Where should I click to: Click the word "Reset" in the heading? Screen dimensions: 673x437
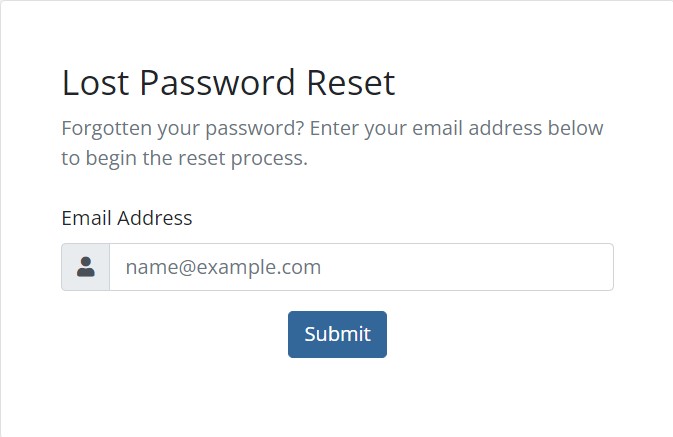click(351, 82)
